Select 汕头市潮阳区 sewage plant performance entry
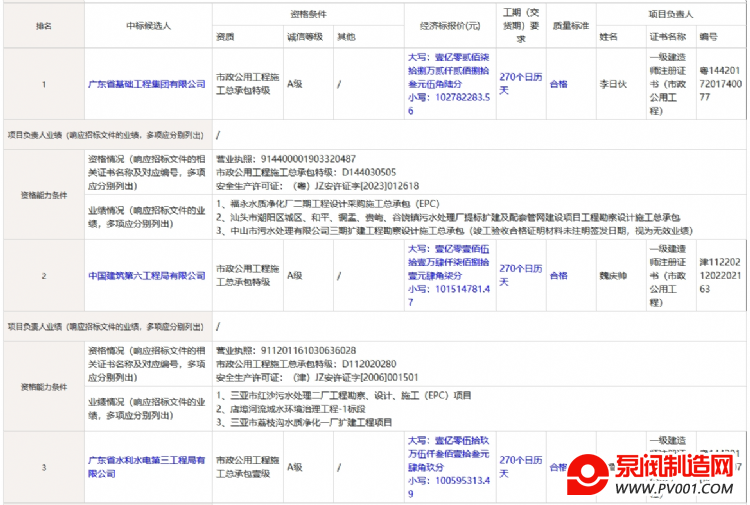750x505 pixels. point(448,218)
